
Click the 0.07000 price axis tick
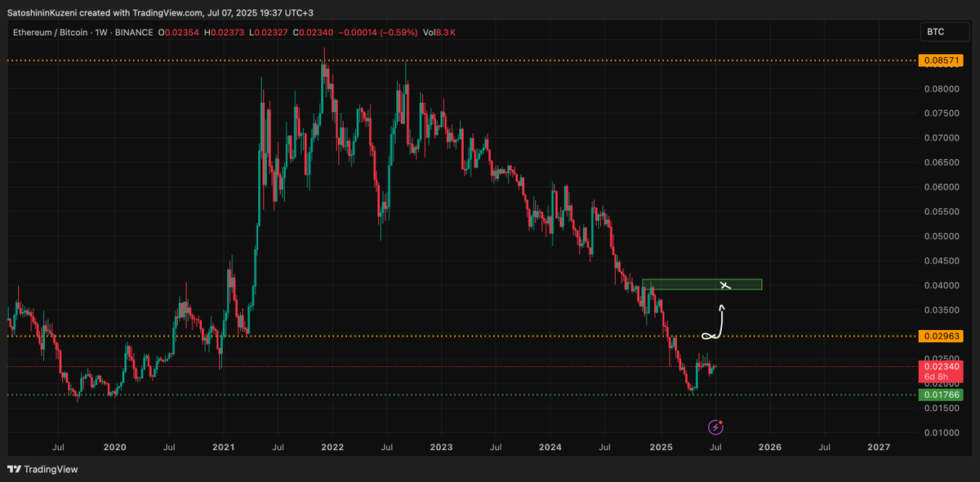(941, 137)
